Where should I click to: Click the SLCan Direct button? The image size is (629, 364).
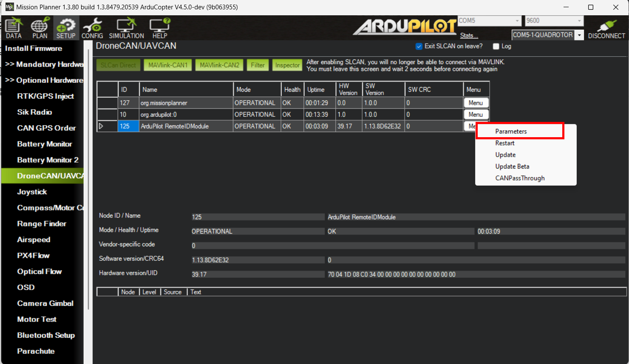point(118,65)
